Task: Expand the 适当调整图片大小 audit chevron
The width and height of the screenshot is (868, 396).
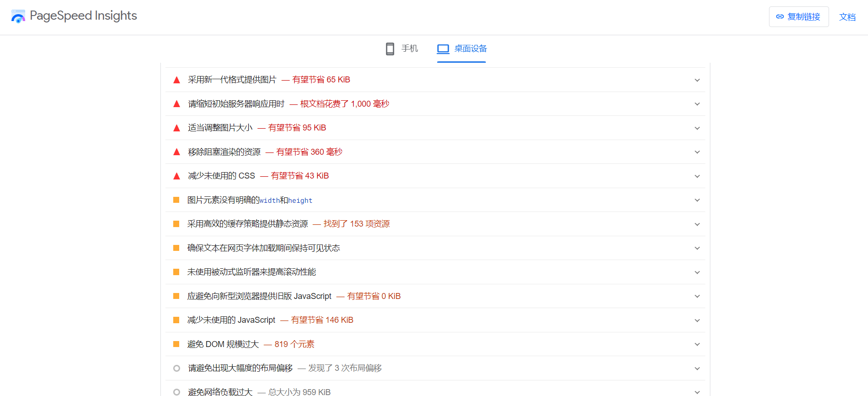Action: point(697,128)
